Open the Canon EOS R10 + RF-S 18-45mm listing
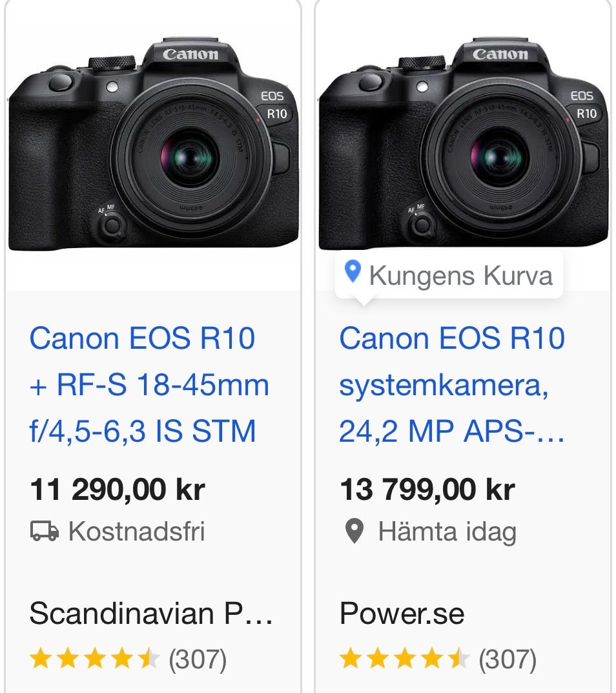The width and height of the screenshot is (616, 693). click(x=149, y=384)
